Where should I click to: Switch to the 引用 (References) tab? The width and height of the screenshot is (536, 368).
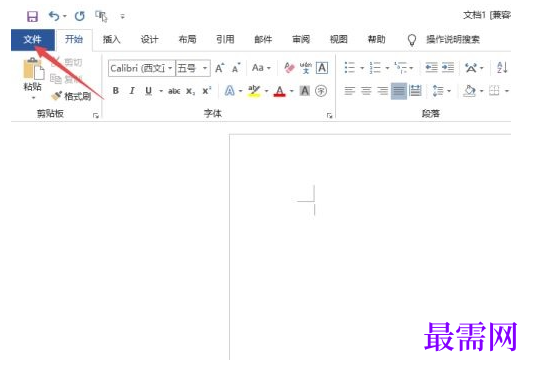(225, 40)
